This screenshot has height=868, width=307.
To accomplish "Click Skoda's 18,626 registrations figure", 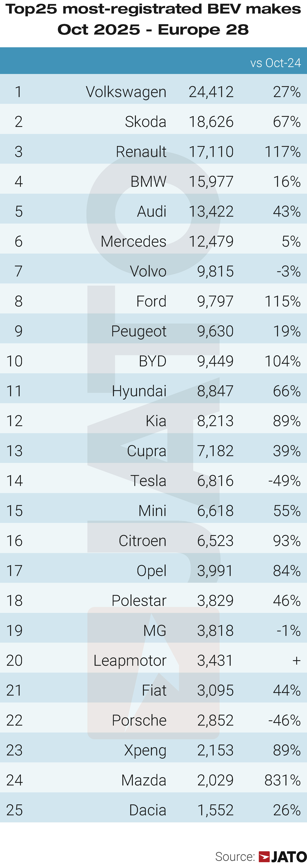I will (x=211, y=122).
